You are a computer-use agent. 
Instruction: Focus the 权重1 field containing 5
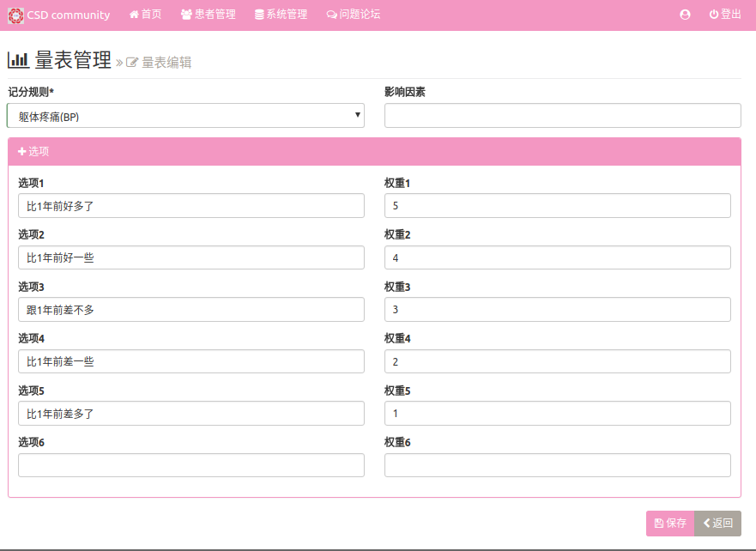(x=557, y=206)
